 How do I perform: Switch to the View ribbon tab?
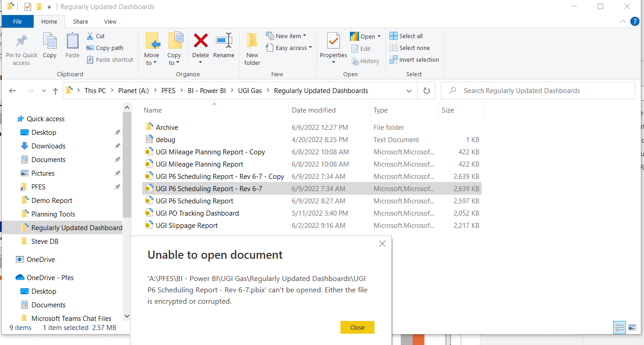[110, 21]
